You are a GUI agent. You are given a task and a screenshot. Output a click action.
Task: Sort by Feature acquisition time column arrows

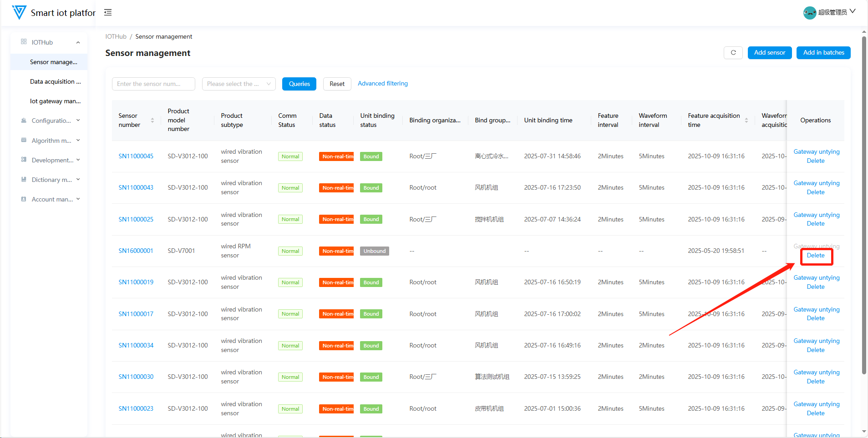(x=746, y=121)
